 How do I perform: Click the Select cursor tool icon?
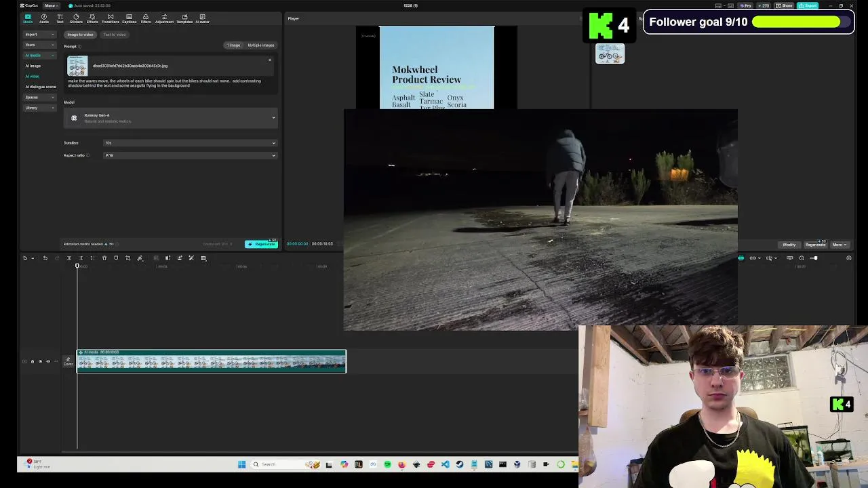25,258
